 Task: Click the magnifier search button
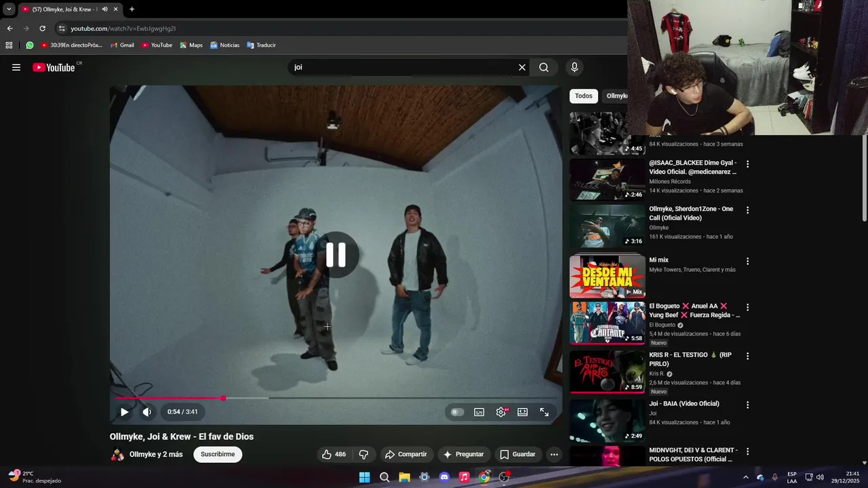[x=544, y=67]
